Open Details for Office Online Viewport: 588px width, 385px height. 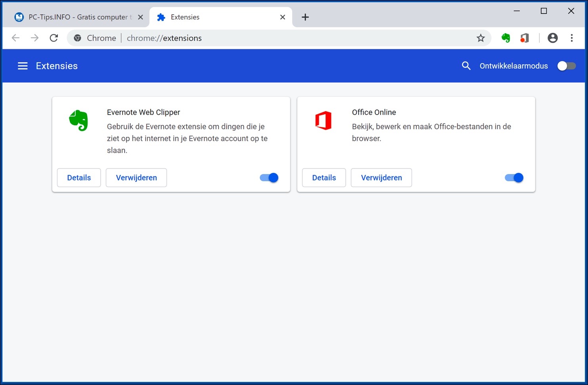pyautogui.click(x=324, y=178)
